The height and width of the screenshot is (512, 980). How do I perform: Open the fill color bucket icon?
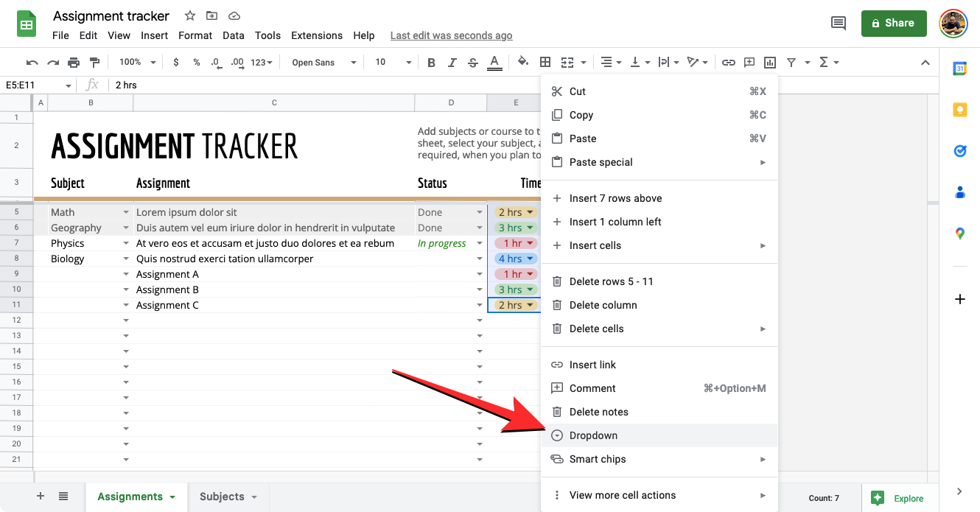[x=522, y=63]
